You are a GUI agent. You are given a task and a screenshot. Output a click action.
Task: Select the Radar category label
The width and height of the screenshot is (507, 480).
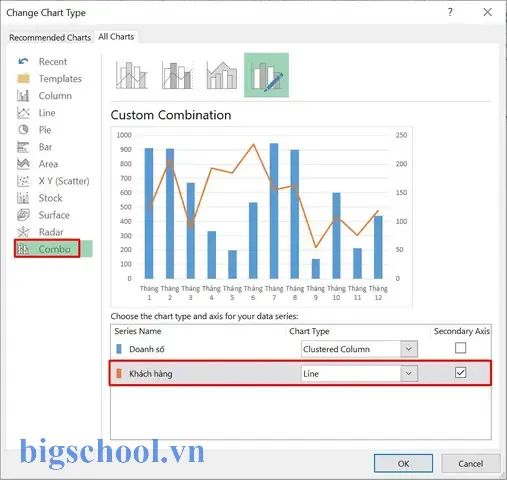tap(51, 232)
